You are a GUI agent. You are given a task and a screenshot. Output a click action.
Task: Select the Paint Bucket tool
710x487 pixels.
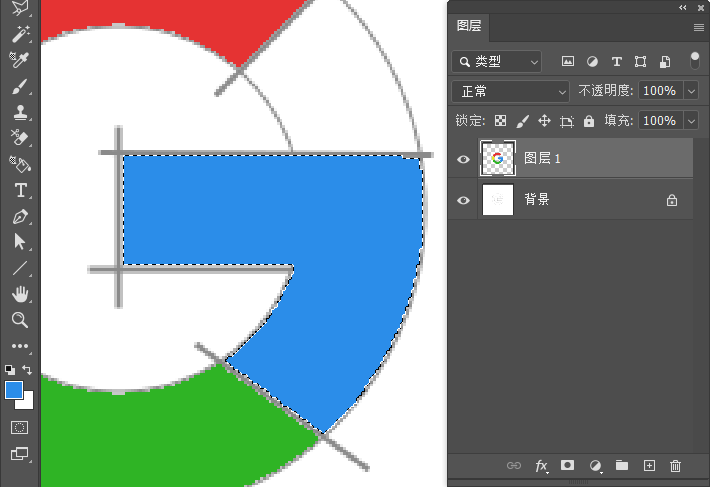(20, 164)
